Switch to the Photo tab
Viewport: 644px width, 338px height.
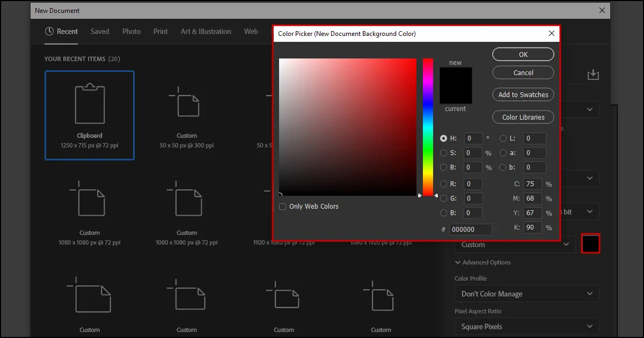pyautogui.click(x=131, y=31)
